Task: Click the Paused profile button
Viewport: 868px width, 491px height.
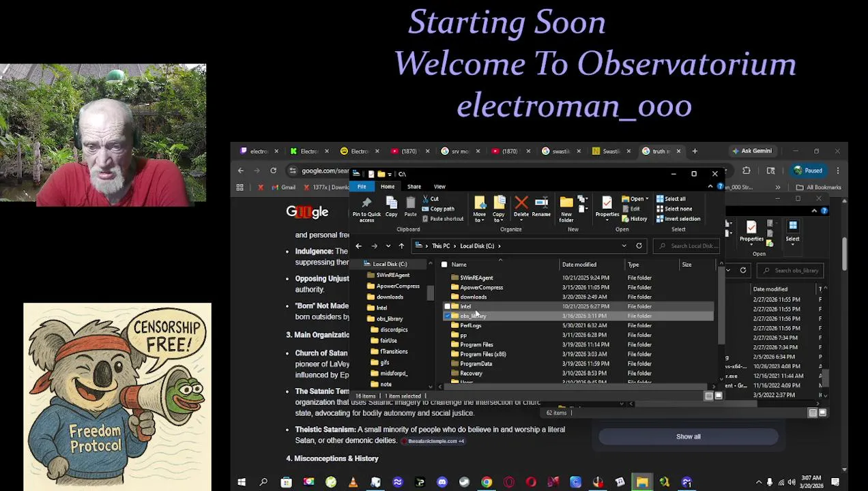Action: (x=807, y=170)
